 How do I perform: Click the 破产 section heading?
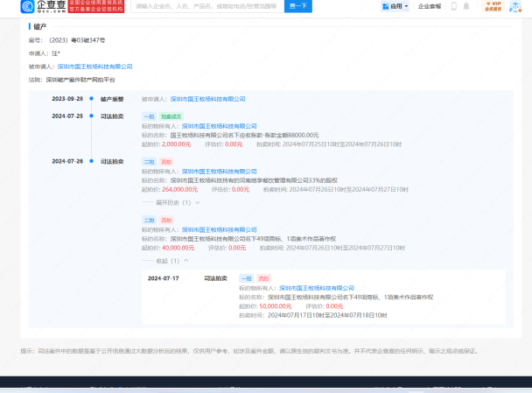[x=40, y=26]
